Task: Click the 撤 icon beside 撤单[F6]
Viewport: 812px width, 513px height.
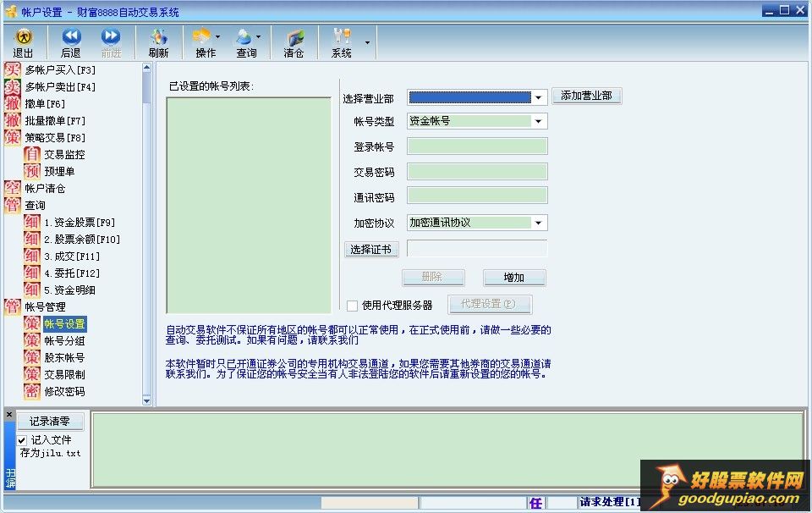Action: click(13, 103)
